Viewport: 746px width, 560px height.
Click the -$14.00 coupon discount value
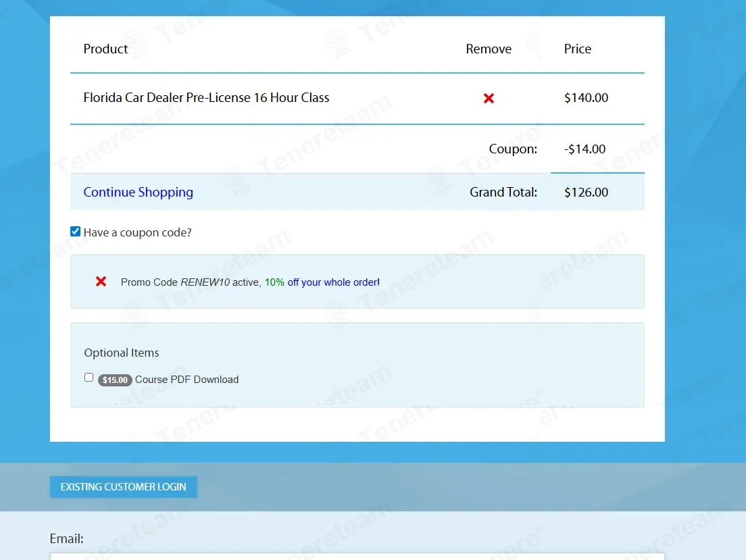[585, 149]
